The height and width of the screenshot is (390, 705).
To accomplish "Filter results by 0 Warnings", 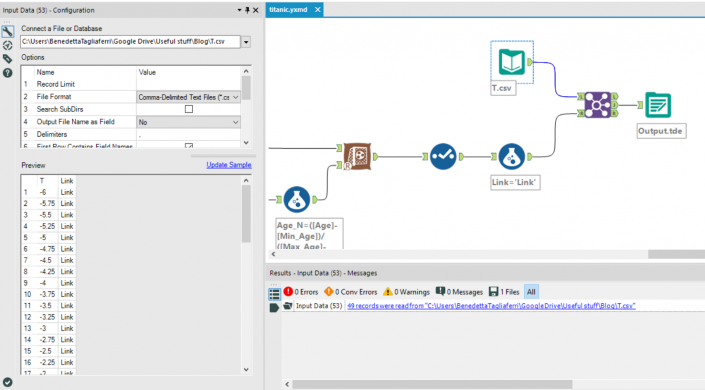I will [x=406, y=292].
